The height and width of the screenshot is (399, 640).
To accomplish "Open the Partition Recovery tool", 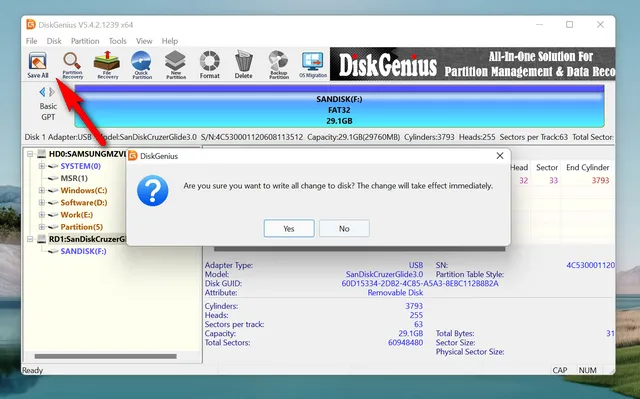I will tap(72, 65).
